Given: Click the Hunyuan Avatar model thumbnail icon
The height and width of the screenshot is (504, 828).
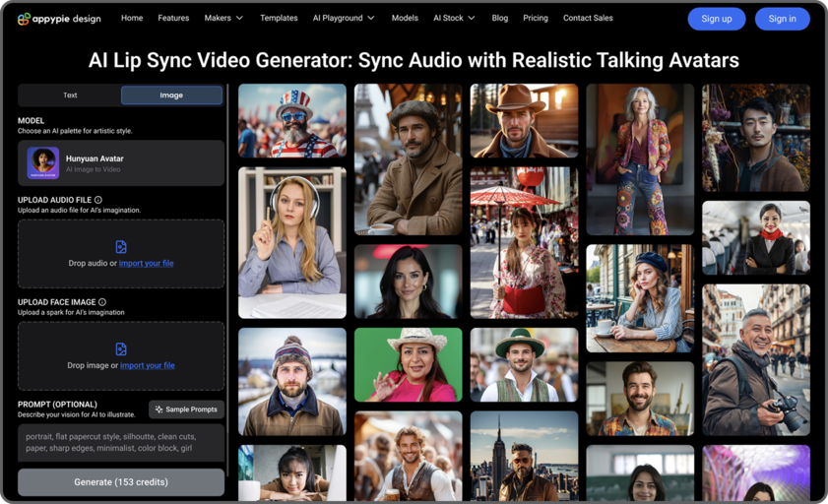Looking at the screenshot, I should click(42, 163).
